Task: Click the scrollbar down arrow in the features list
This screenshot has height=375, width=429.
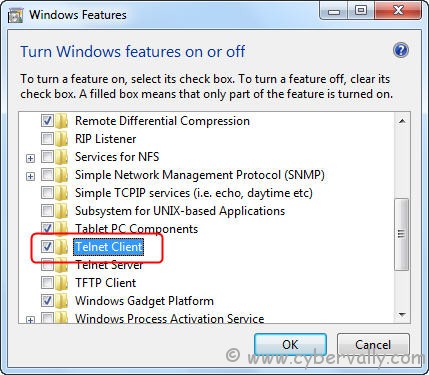Action: pyautogui.click(x=402, y=315)
